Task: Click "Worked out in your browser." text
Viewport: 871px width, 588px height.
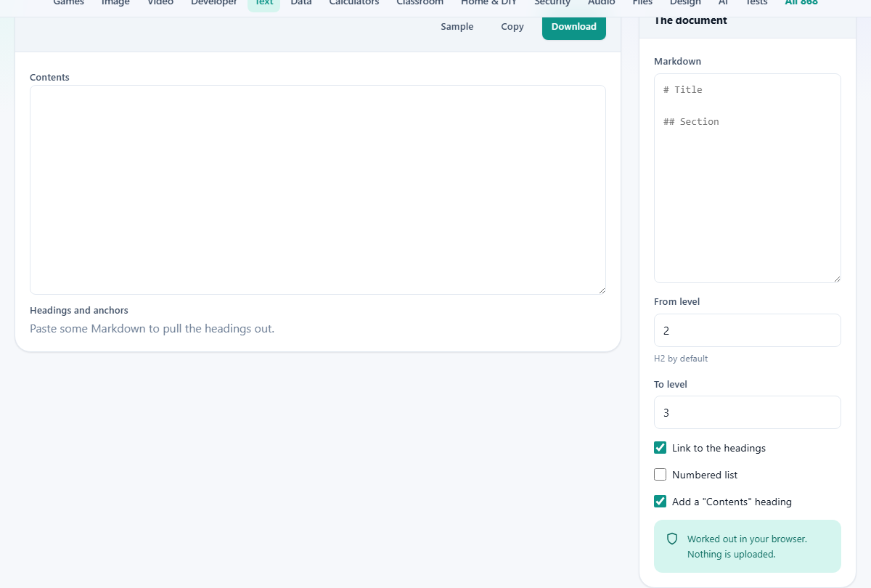Action: pyautogui.click(x=747, y=539)
